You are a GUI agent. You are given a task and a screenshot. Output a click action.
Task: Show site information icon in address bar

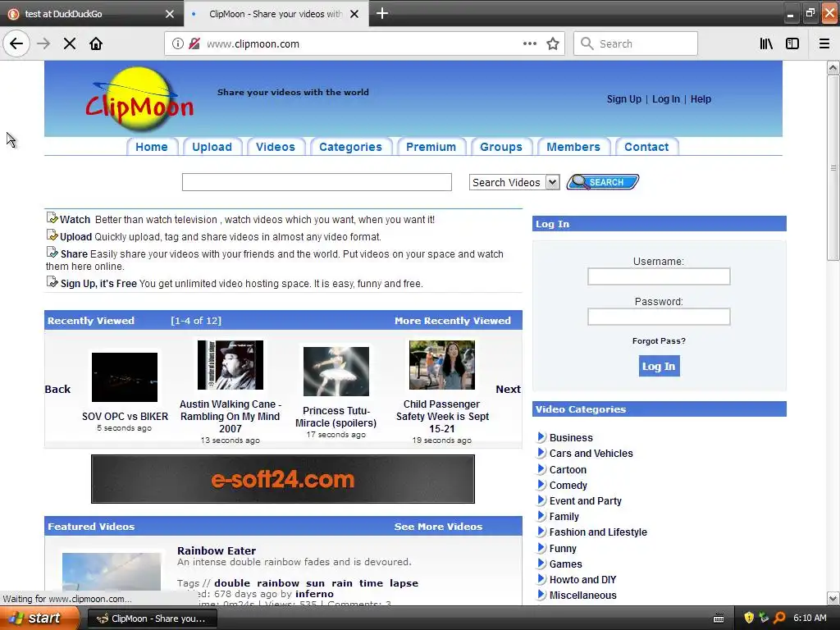(178, 43)
